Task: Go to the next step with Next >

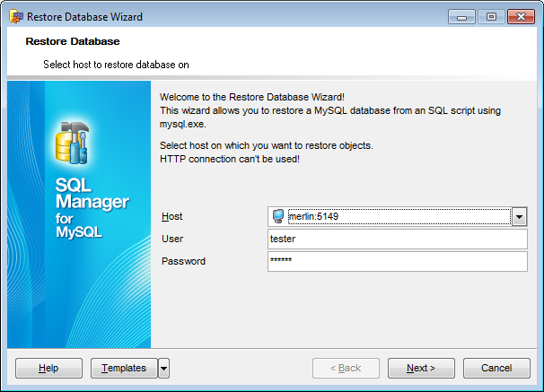Action: click(421, 368)
